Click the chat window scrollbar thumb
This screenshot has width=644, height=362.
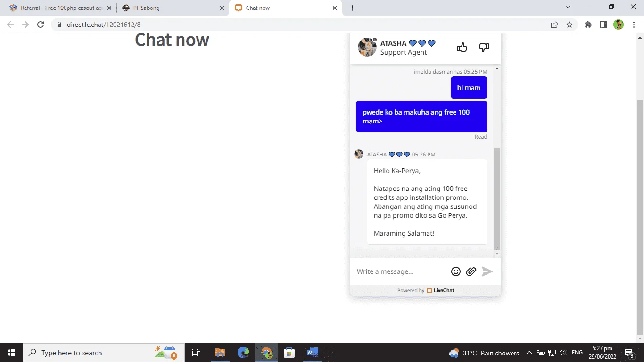[x=497, y=198]
